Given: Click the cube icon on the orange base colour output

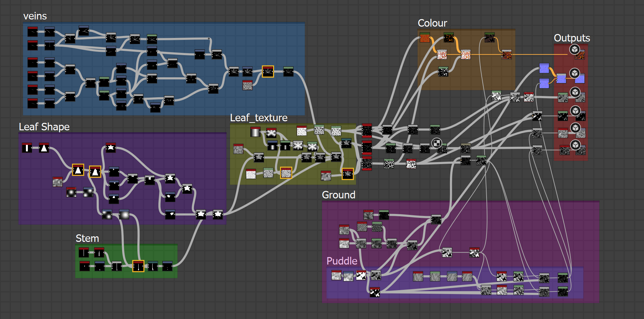Looking at the screenshot, I should [574, 50].
